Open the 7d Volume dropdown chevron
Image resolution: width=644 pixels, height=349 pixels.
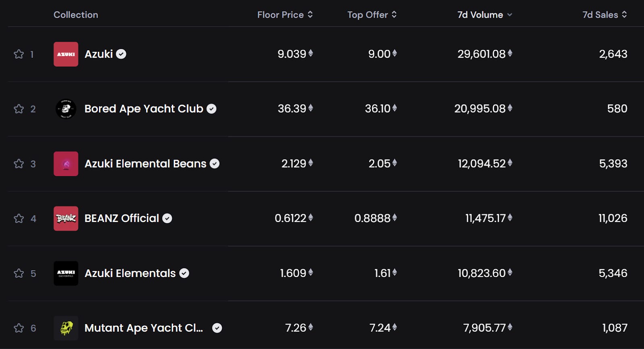coord(510,15)
